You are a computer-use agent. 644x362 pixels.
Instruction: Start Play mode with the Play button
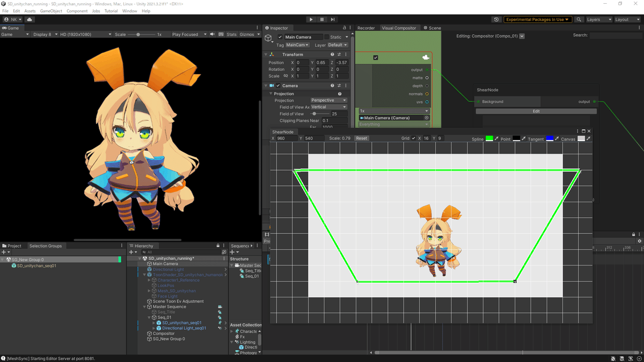click(311, 19)
